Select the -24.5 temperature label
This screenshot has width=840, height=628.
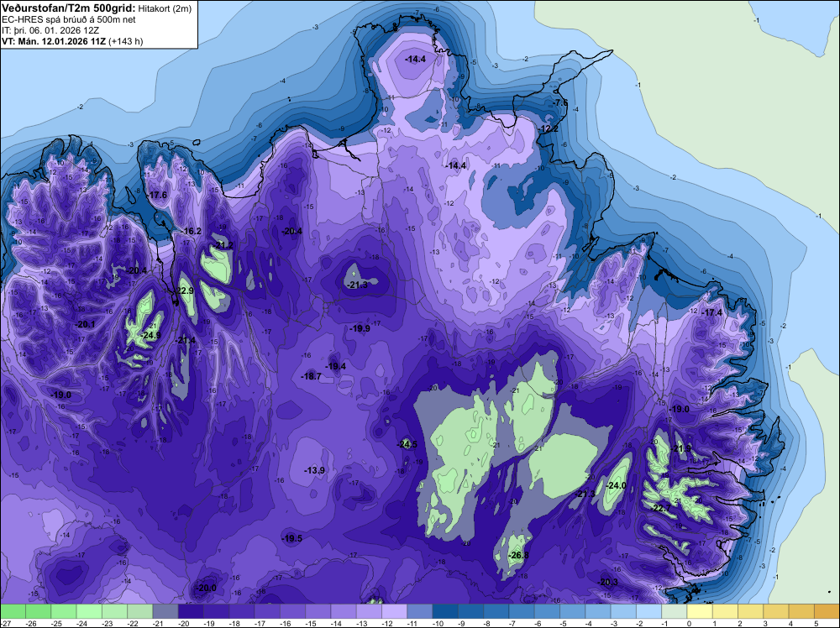(407, 444)
